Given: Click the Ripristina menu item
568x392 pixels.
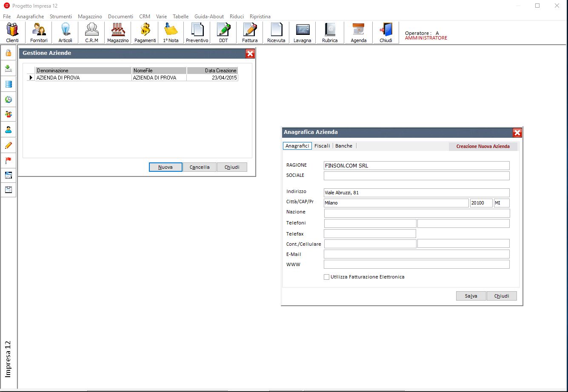Looking at the screenshot, I should (x=260, y=17).
